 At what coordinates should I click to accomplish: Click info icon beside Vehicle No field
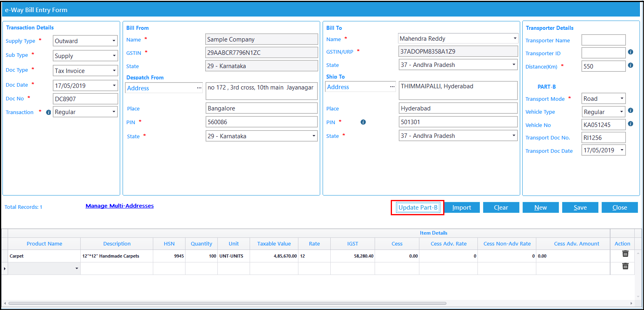point(631,124)
